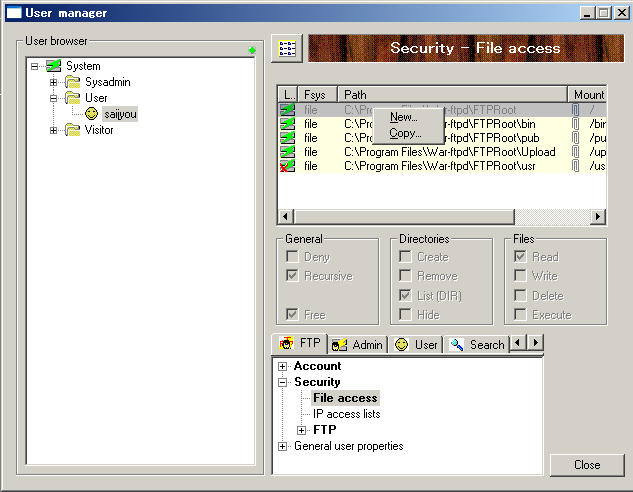Collapse the Security tree node

[x=283, y=382]
